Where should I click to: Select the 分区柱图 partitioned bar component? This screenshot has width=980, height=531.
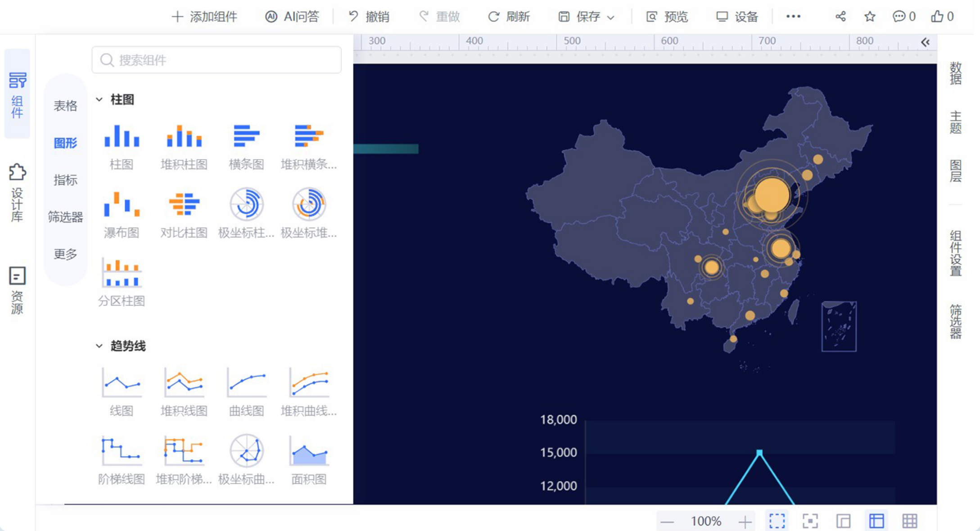(x=122, y=283)
